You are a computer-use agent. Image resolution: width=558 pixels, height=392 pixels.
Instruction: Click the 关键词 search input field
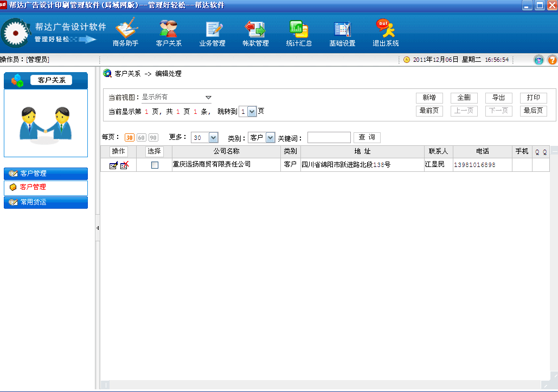[x=329, y=138]
